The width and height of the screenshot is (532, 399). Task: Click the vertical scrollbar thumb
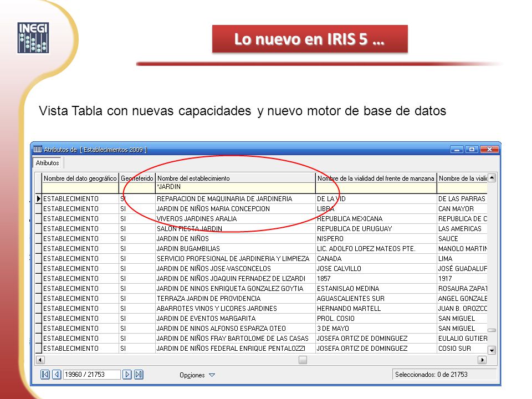492,330
